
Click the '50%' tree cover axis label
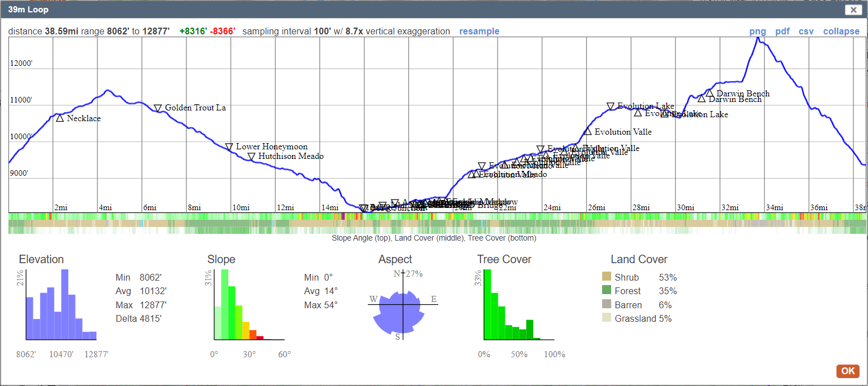pos(519,354)
